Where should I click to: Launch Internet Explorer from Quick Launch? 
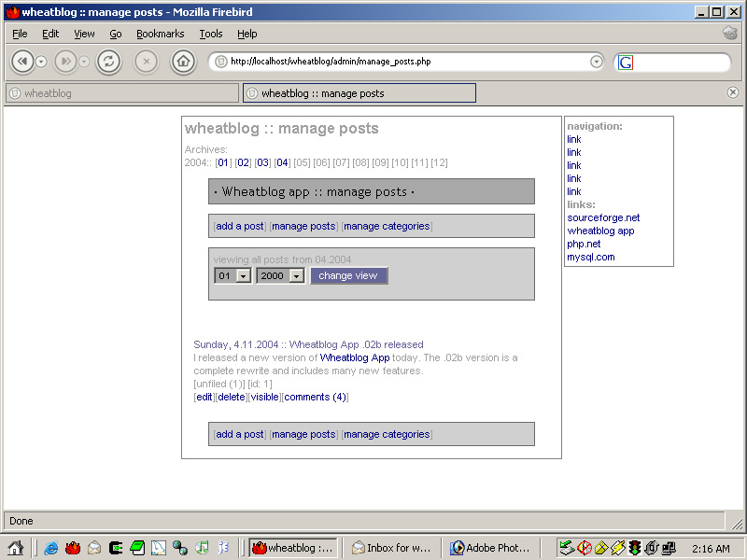49,549
